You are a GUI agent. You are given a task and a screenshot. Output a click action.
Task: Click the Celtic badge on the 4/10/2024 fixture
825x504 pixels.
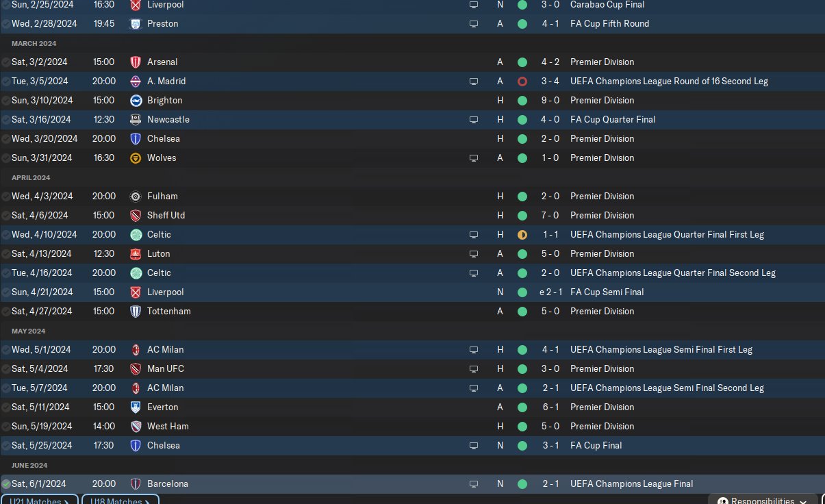136,234
